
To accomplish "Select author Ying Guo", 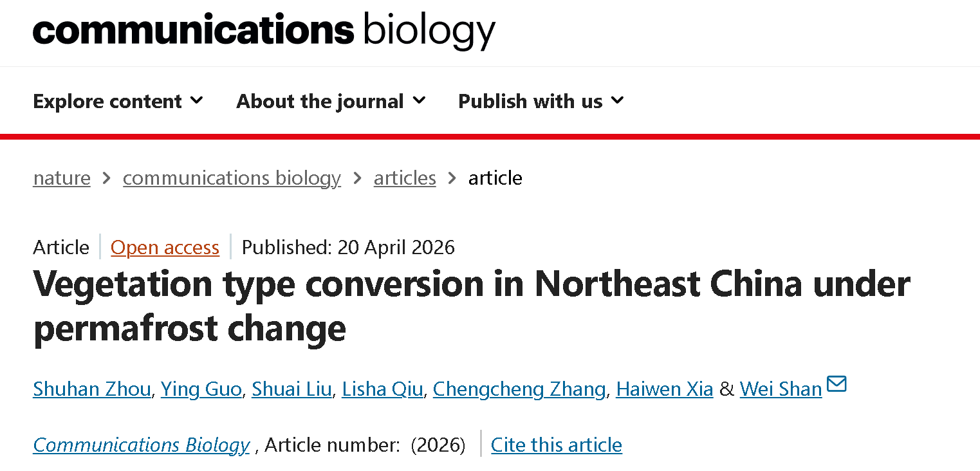I will pos(201,389).
